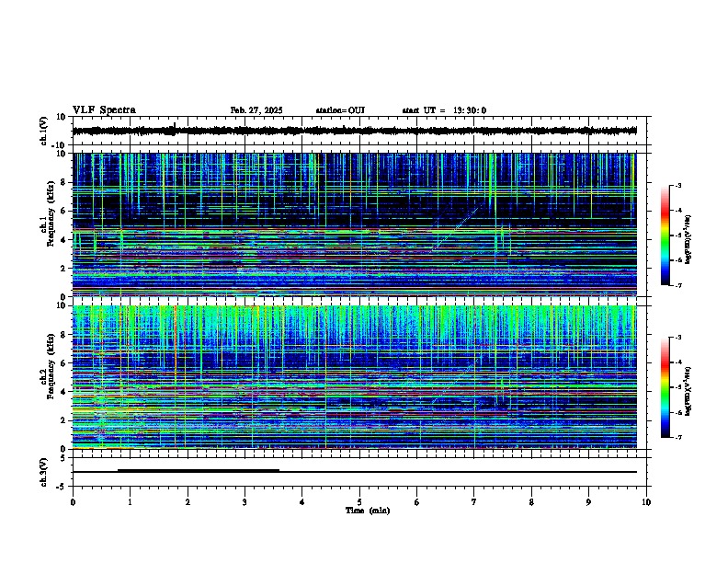Click time axis tick label "8"
Image resolution: width=728 pixels, height=563 pixels.
pos(531,502)
